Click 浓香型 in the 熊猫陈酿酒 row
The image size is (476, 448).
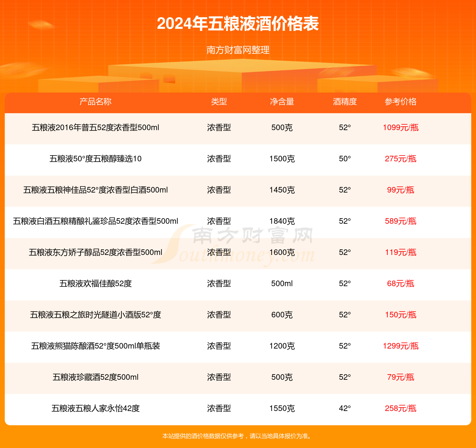(x=219, y=346)
